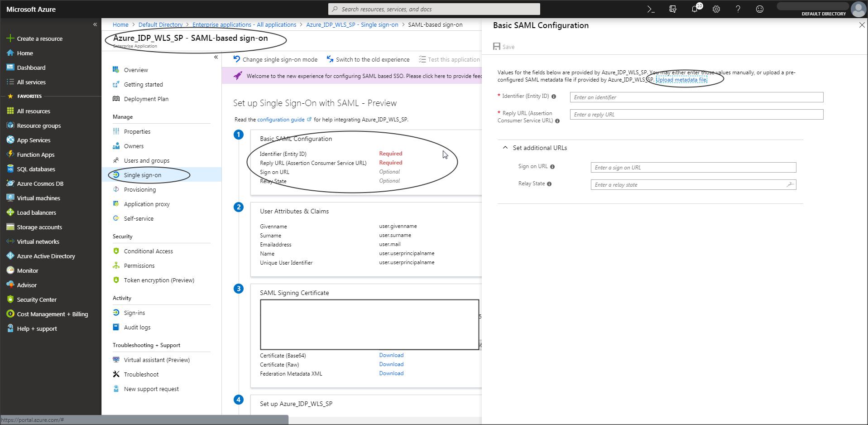Focus the Identifier (Entity ID) field
This screenshot has width=868, height=425.
pyautogui.click(x=696, y=97)
